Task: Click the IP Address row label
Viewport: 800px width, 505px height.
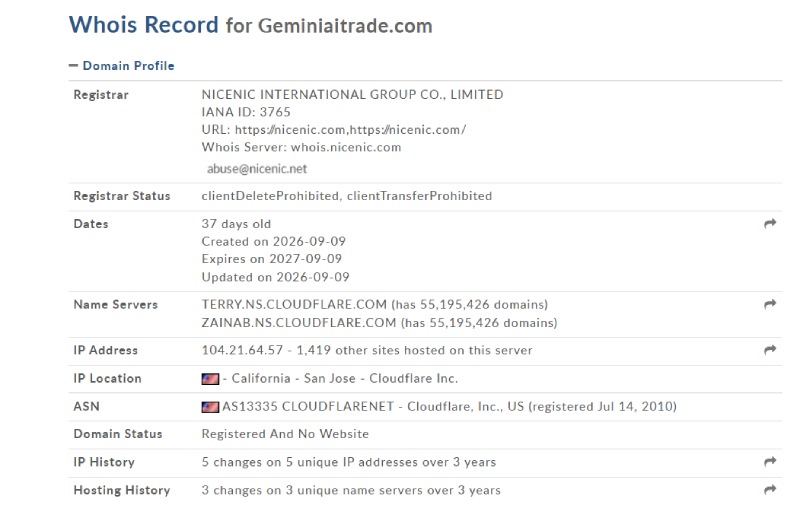Action: click(x=106, y=350)
